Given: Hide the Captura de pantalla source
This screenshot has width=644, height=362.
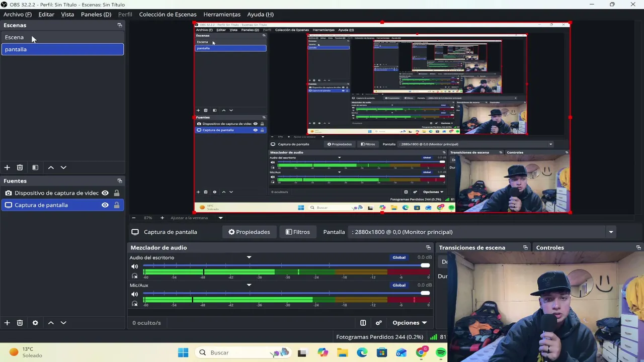Looking at the screenshot, I should pos(105,205).
